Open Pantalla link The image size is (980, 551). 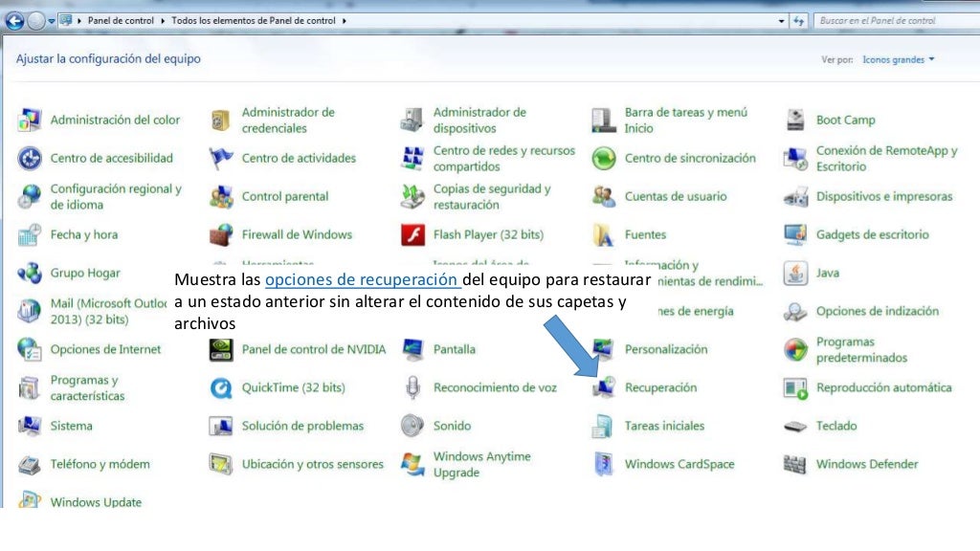pos(455,349)
